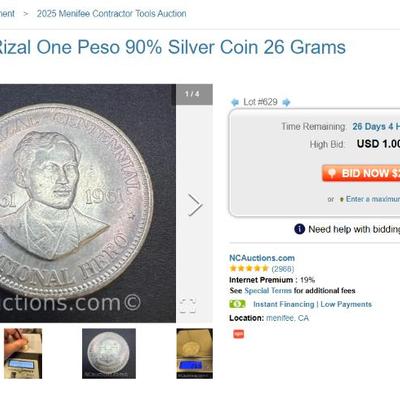Viewport: 400px width, 400px height.
Task: Go to previous lot with left arrow
Action: pos(235,102)
